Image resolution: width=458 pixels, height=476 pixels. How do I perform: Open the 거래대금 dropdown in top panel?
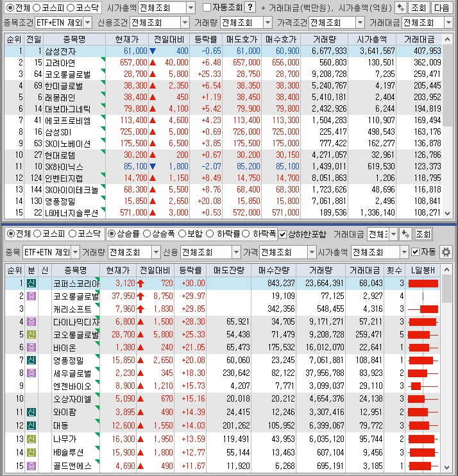(x=448, y=22)
